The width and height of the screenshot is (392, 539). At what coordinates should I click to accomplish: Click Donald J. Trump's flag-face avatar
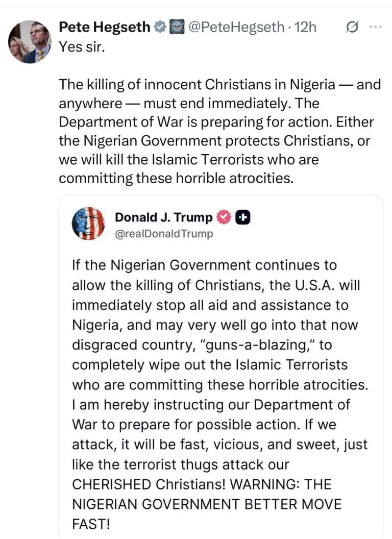click(x=88, y=224)
